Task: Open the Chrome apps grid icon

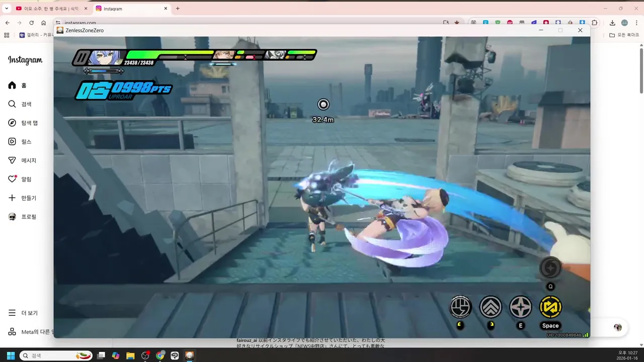Action: point(7,35)
